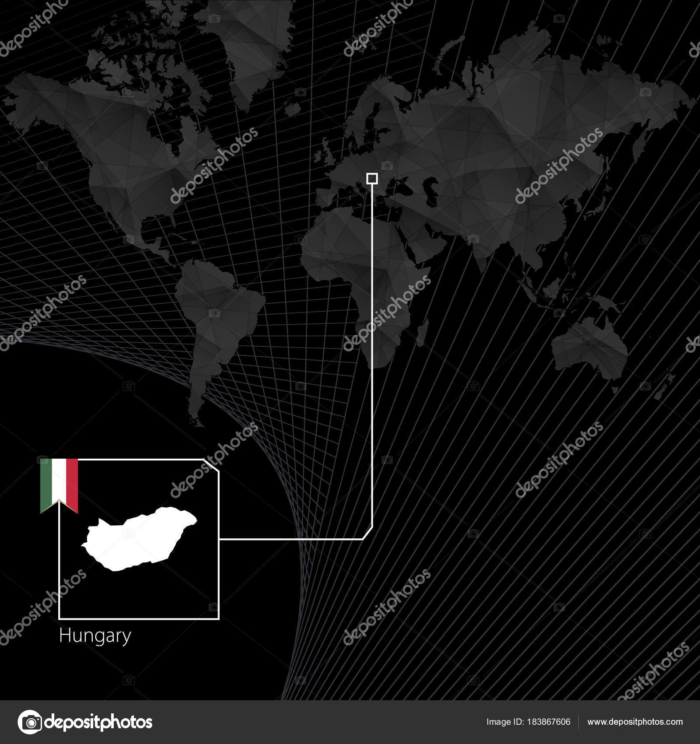Click the 'depositphotos' brand name in footer
Screen dimensions: 700x744
point(99,722)
